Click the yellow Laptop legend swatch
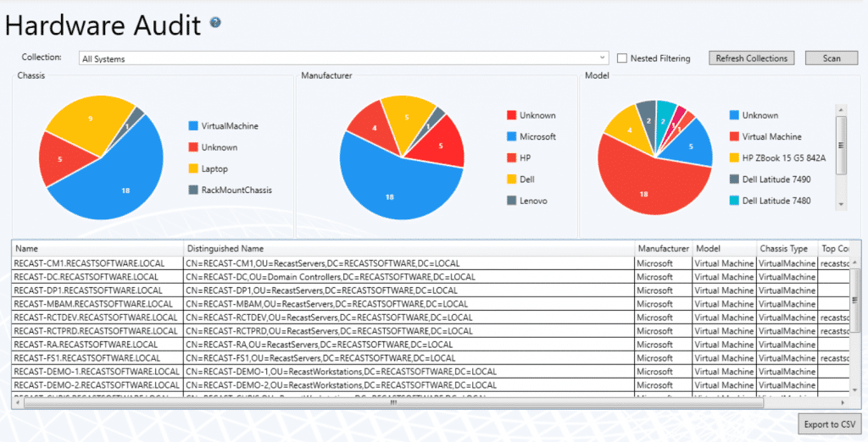Viewport: 868px width, 442px height. [194, 169]
